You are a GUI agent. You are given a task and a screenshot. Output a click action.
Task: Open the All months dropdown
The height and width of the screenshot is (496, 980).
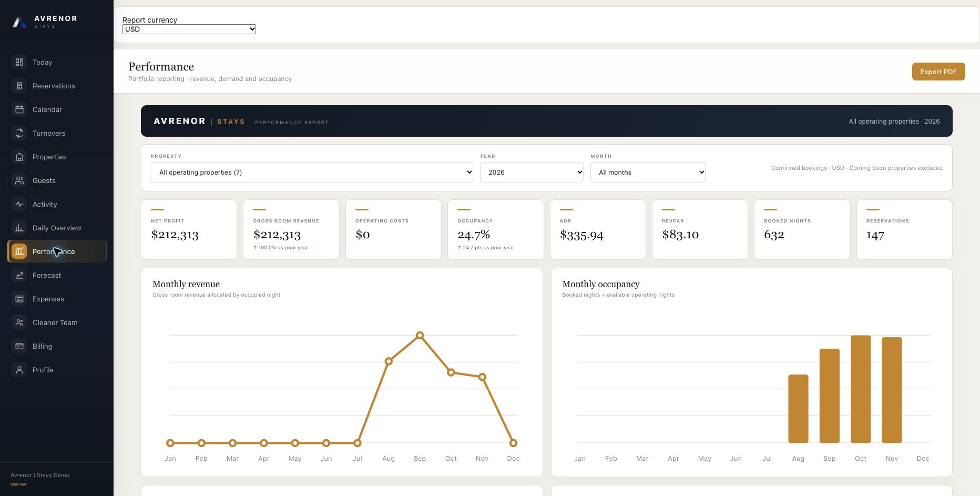[x=648, y=172]
